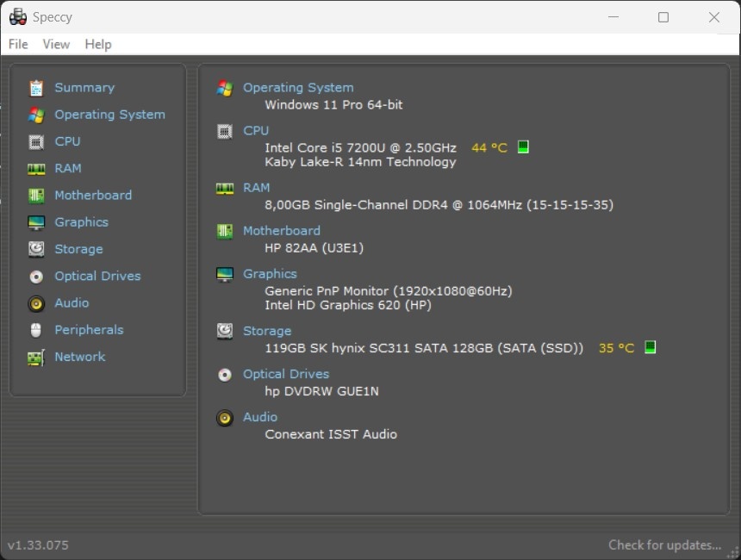
Task: Select the Audio speaker icon in the sidebar
Action: tap(35, 302)
